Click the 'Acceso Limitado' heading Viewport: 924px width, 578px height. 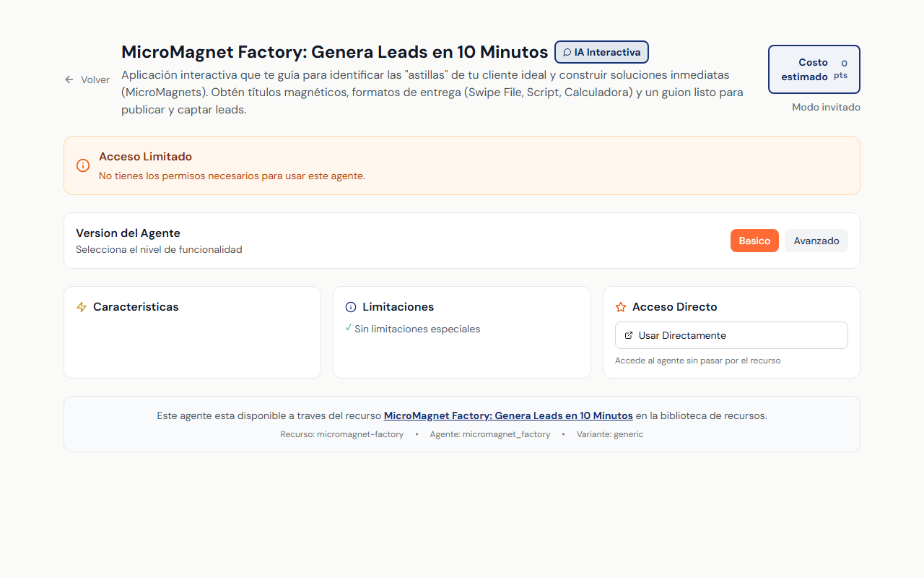pyautogui.click(x=145, y=157)
